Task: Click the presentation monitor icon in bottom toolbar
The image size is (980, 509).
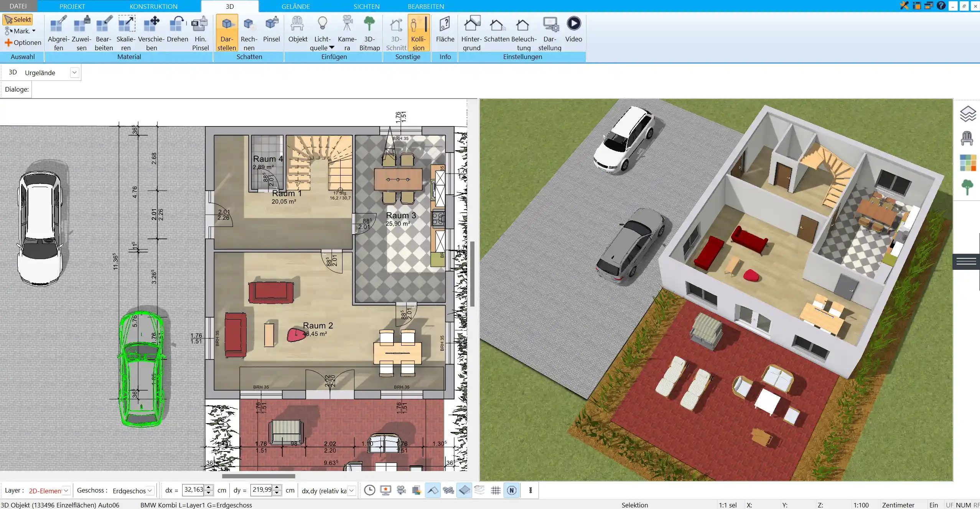Action: tap(385, 490)
